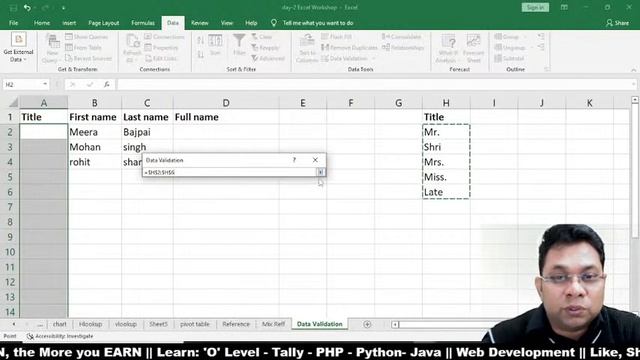640x360 pixels.
Task: Click the Tell me what you want to do box
Action: tap(318, 23)
